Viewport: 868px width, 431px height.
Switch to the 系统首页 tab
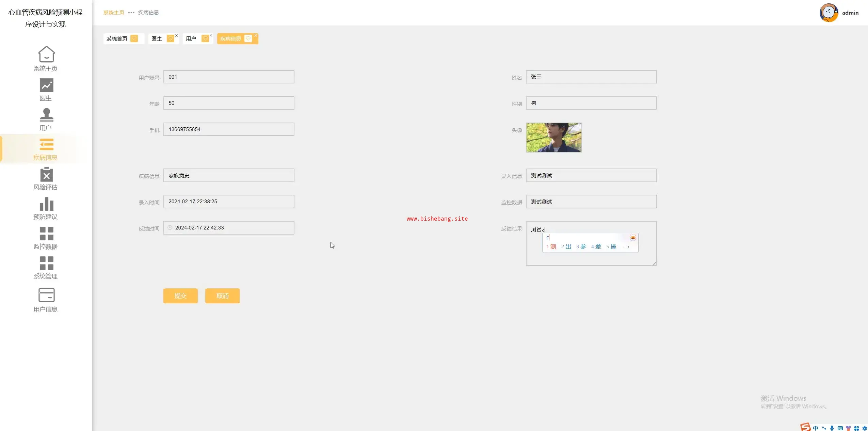(117, 39)
